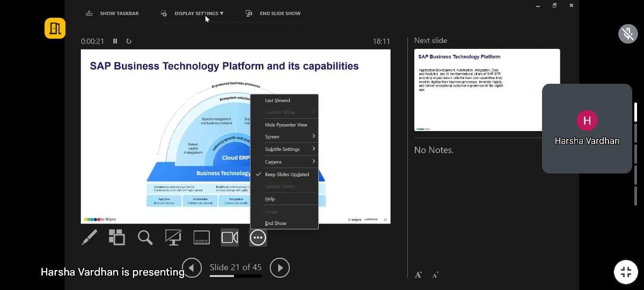Viewport: 644px width, 290px height.
Task: Activate the zoom into slide magnifier
Action: coord(145,237)
